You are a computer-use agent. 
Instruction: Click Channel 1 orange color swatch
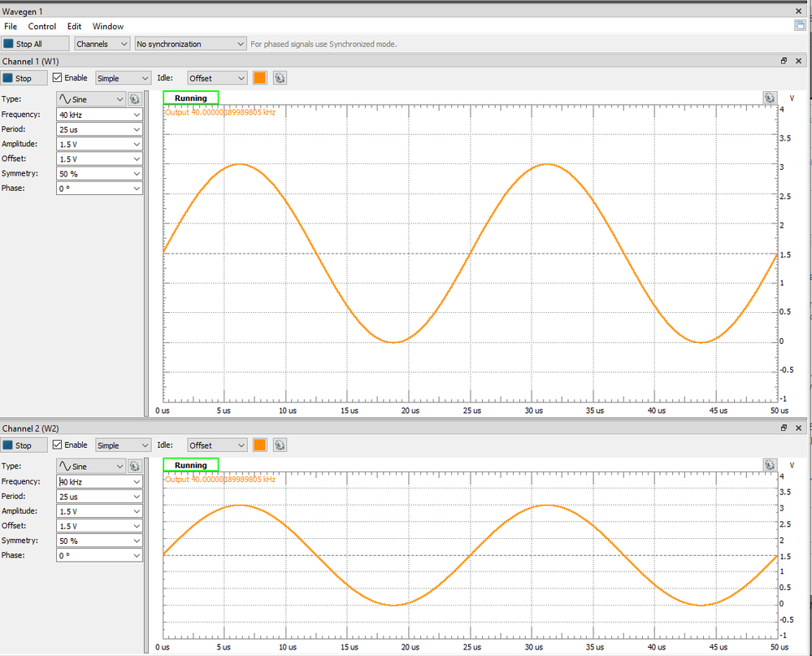[260, 78]
